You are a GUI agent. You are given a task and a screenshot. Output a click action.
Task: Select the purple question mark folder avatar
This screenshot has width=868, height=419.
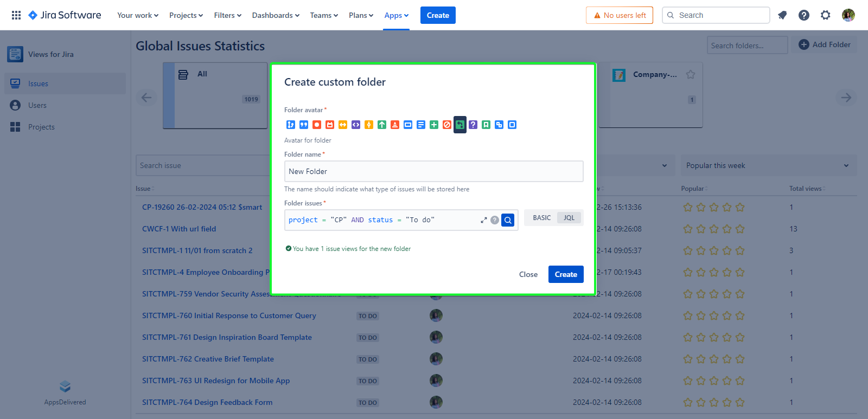pyautogui.click(x=473, y=125)
